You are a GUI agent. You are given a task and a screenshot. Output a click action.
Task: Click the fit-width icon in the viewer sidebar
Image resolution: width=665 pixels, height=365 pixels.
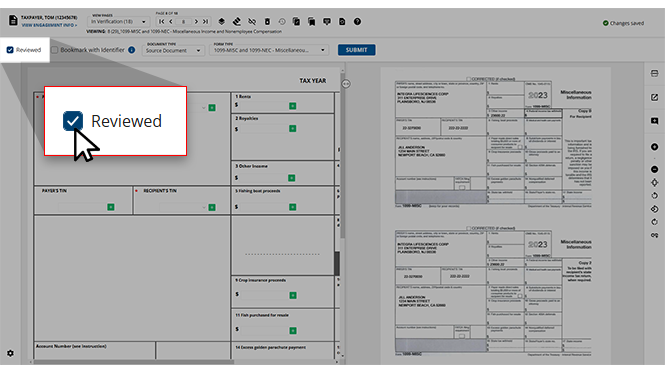(654, 73)
